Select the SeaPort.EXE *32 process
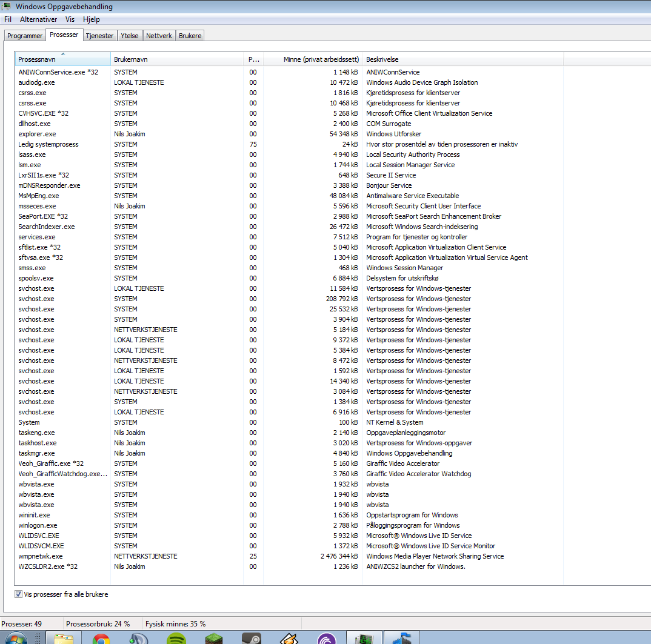Image resolution: width=651 pixels, height=644 pixels. [289, 216]
